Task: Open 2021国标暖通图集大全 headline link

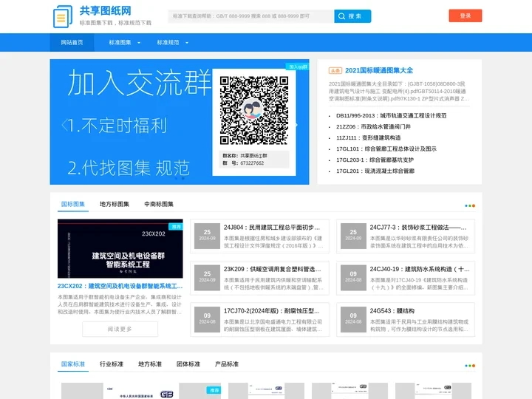Action: [x=379, y=71]
